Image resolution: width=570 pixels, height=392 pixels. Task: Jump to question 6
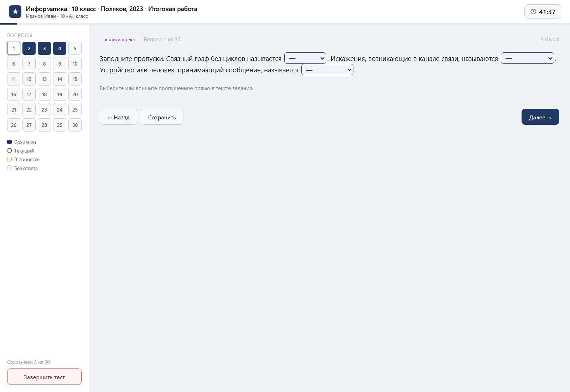coord(14,64)
